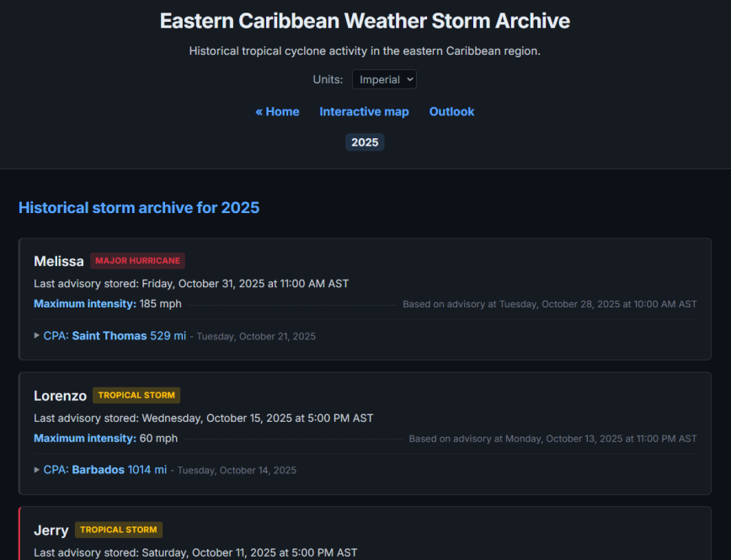Select the Melissa storm heading
This screenshot has width=731, height=560.
59,261
